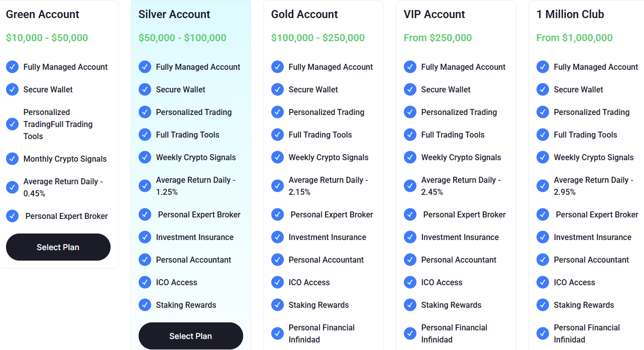The height and width of the screenshot is (350, 644).
Task: Click the From $250,000 price text
Action: point(438,38)
